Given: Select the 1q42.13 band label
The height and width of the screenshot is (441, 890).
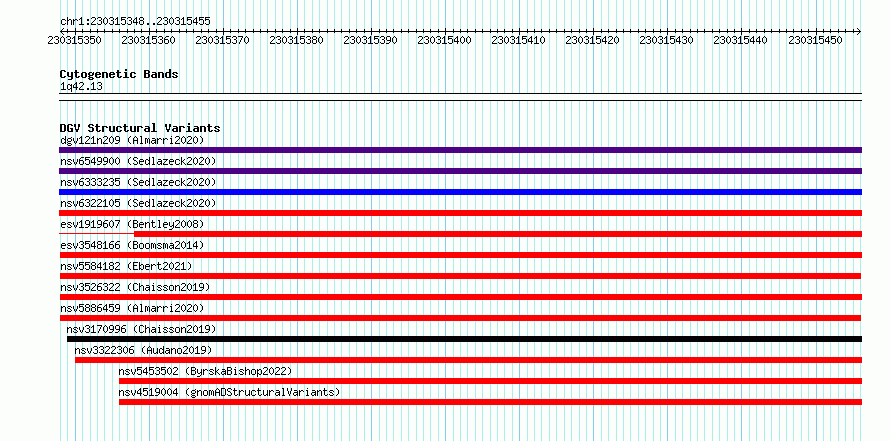Looking at the screenshot, I should pos(82,87).
